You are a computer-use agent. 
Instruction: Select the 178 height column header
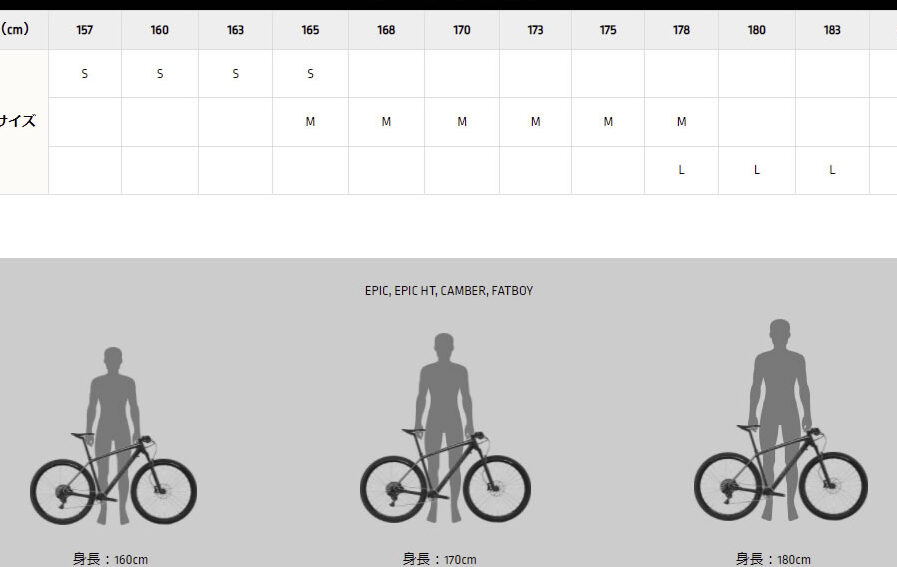[x=681, y=30]
